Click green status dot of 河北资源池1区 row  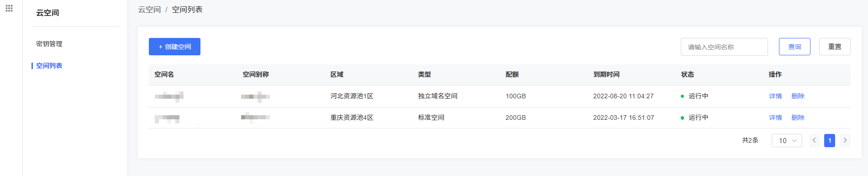click(682, 96)
